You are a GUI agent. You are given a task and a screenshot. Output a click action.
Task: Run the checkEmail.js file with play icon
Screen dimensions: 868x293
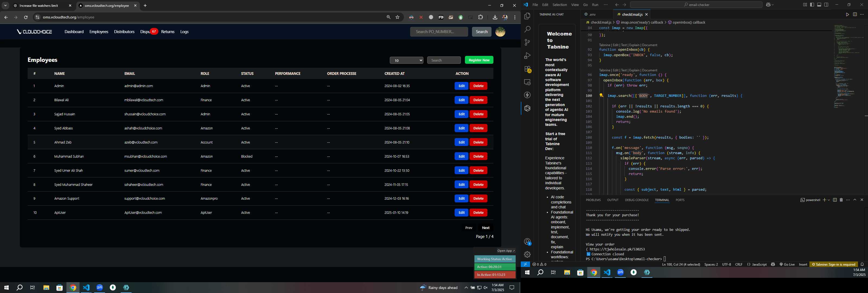coord(847,14)
